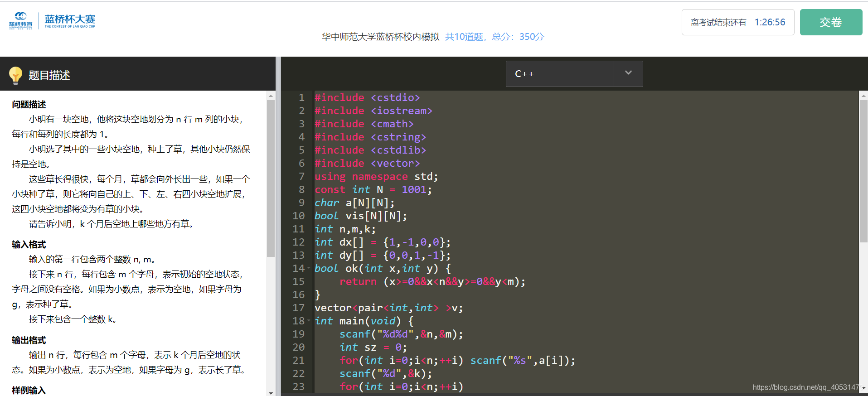Place cursor on #include <vector> line
868x396 pixels.
367,163
